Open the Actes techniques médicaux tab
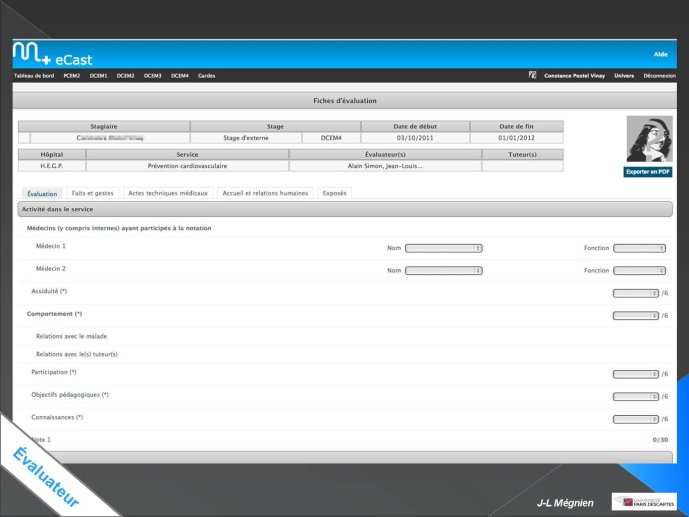Screen dimensions: 689x517 [x=168, y=193]
